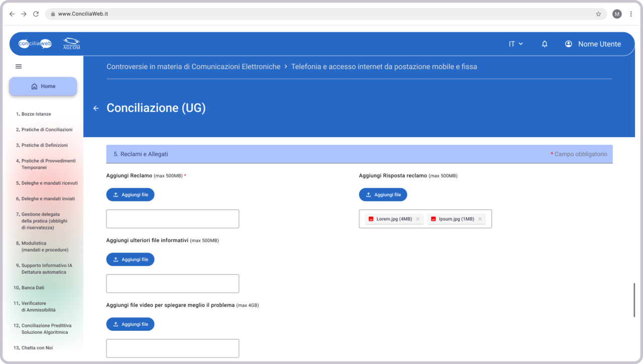Screen dimensions: 643x364
Task: Click the ConciliaWeb logo
Action: [x=35, y=44]
